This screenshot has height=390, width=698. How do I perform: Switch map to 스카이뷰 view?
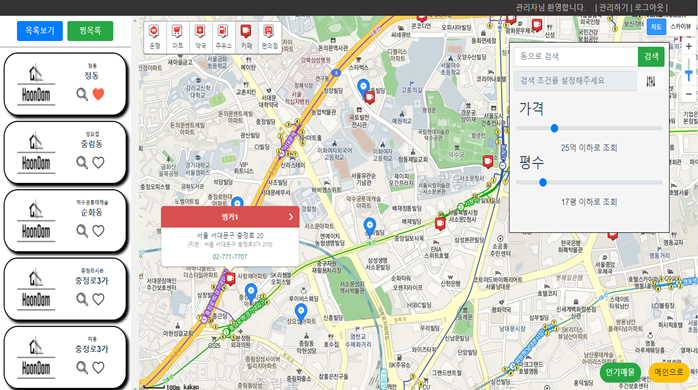tap(681, 27)
